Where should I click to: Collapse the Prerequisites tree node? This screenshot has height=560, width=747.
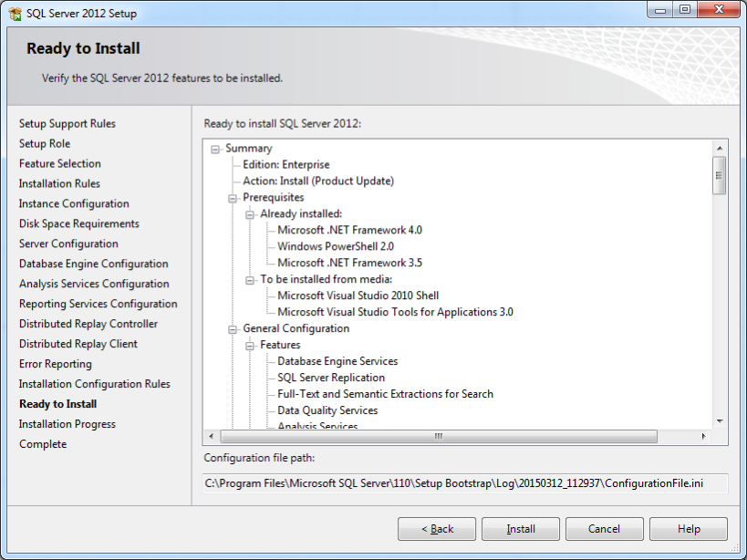click(233, 199)
